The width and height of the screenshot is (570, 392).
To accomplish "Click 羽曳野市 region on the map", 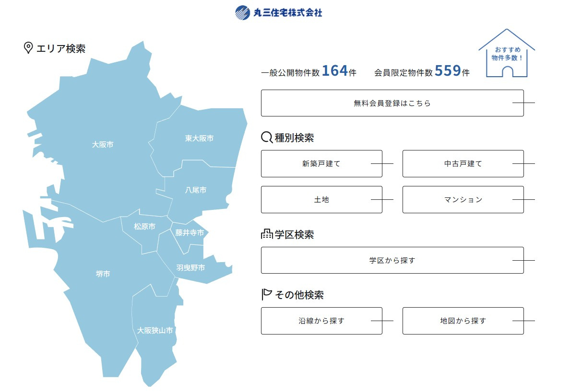I will point(191,268).
